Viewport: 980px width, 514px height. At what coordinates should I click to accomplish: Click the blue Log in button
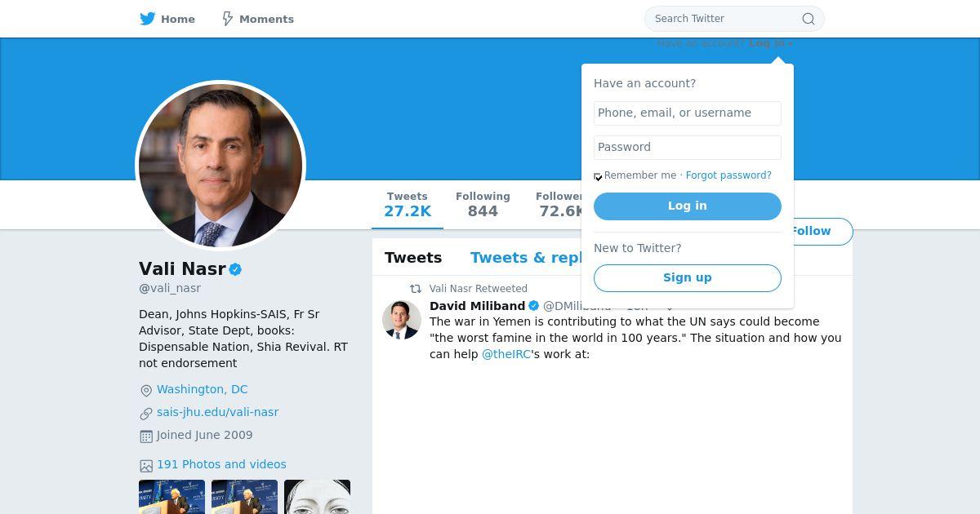pos(688,206)
